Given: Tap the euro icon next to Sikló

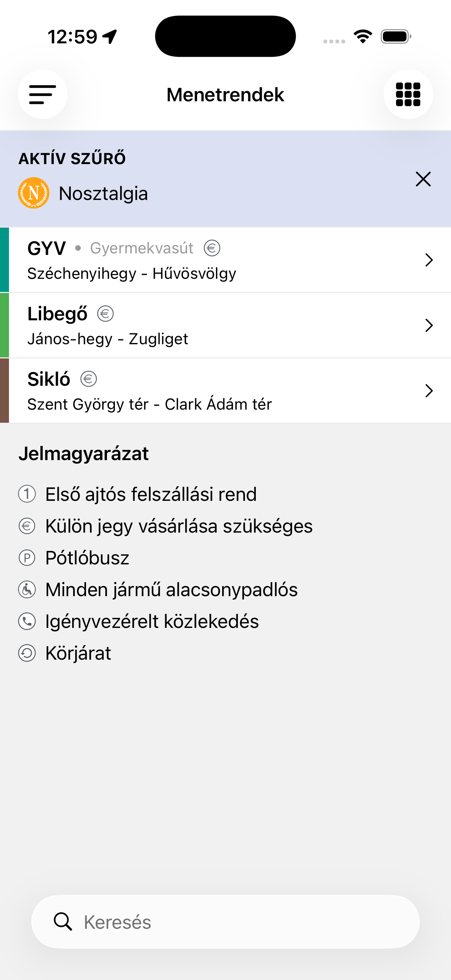Looking at the screenshot, I should 89,379.
